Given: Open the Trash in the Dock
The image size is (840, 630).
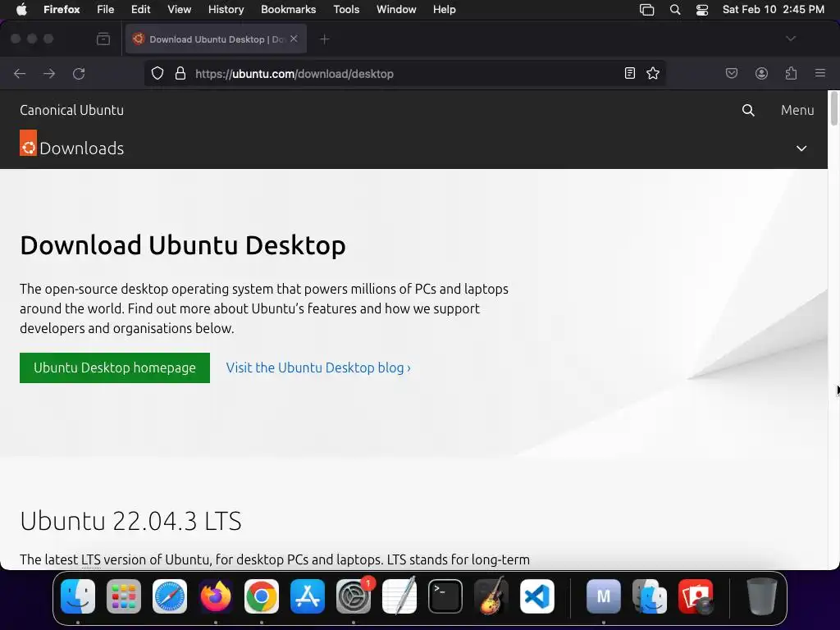Looking at the screenshot, I should click(x=761, y=596).
